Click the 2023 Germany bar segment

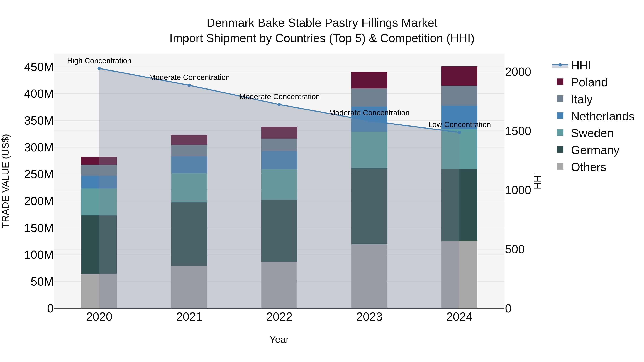click(369, 206)
